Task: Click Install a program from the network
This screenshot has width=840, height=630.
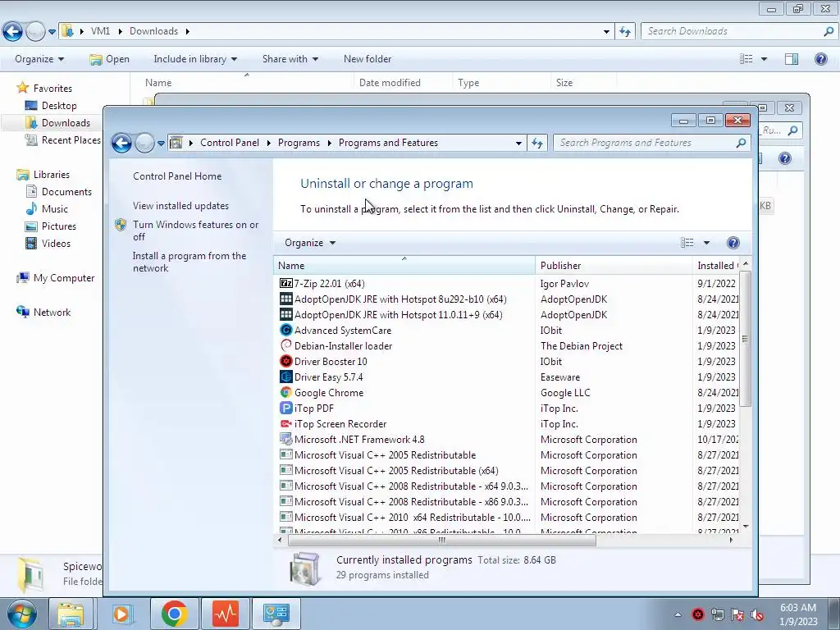Action: (x=189, y=262)
